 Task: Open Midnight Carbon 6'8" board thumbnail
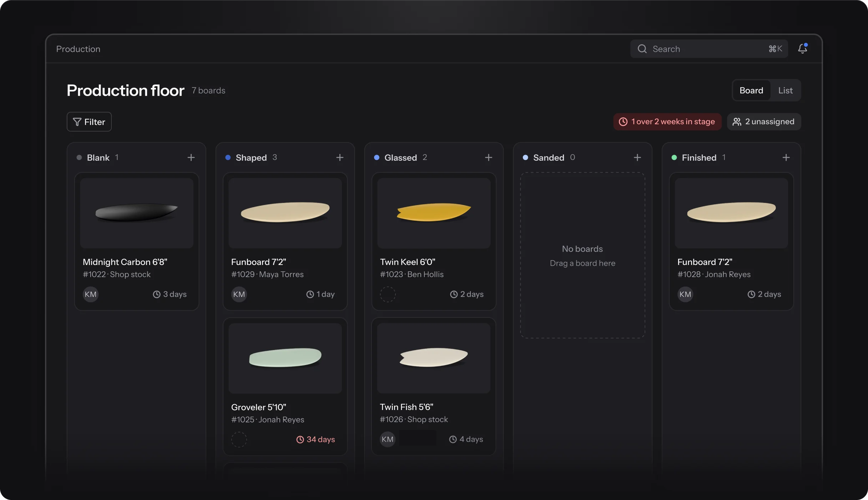[137, 213]
